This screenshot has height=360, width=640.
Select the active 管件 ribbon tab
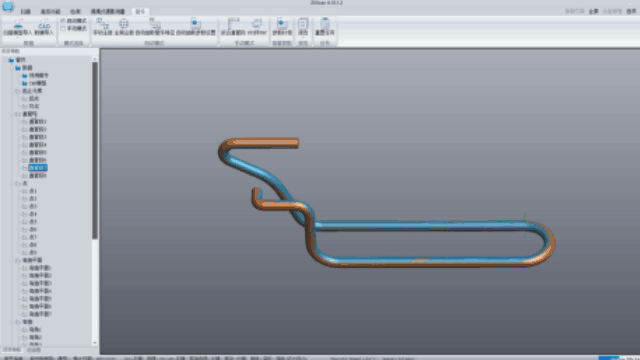[140, 11]
